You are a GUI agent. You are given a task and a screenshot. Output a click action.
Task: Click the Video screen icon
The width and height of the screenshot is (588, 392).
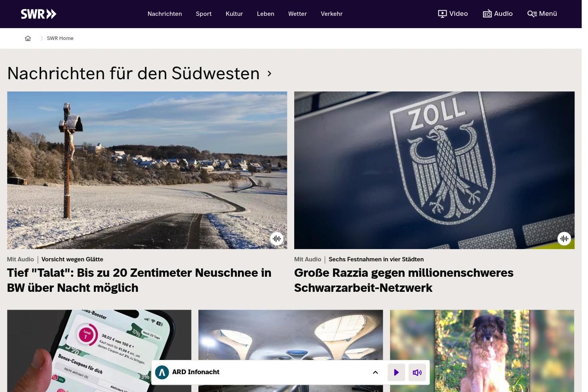tap(442, 14)
